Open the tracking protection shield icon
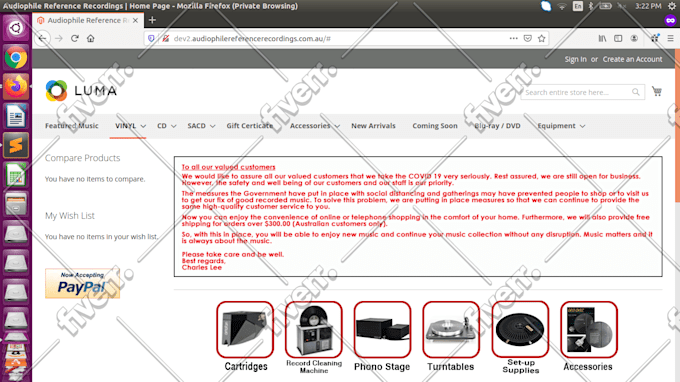This screenshot has width=680, height=382. pyautogui.click(x=151, y=39)
